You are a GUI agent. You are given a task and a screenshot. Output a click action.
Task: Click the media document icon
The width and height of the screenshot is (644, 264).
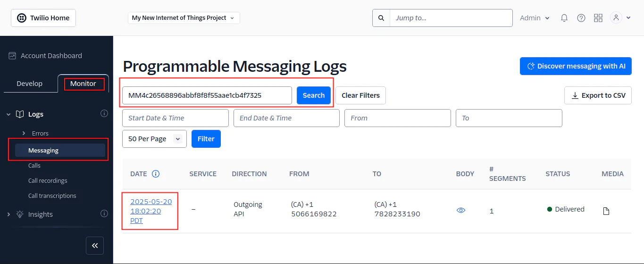coord(606,211)
